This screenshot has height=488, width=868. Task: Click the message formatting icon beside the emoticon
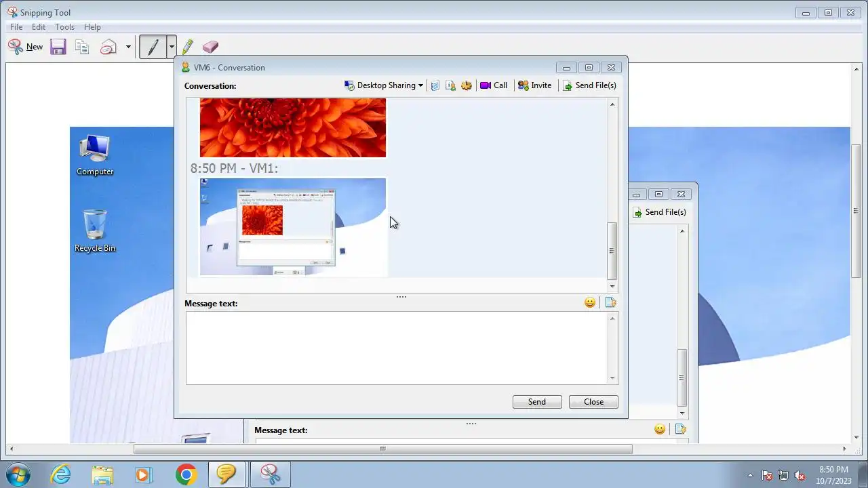[610, 303]
